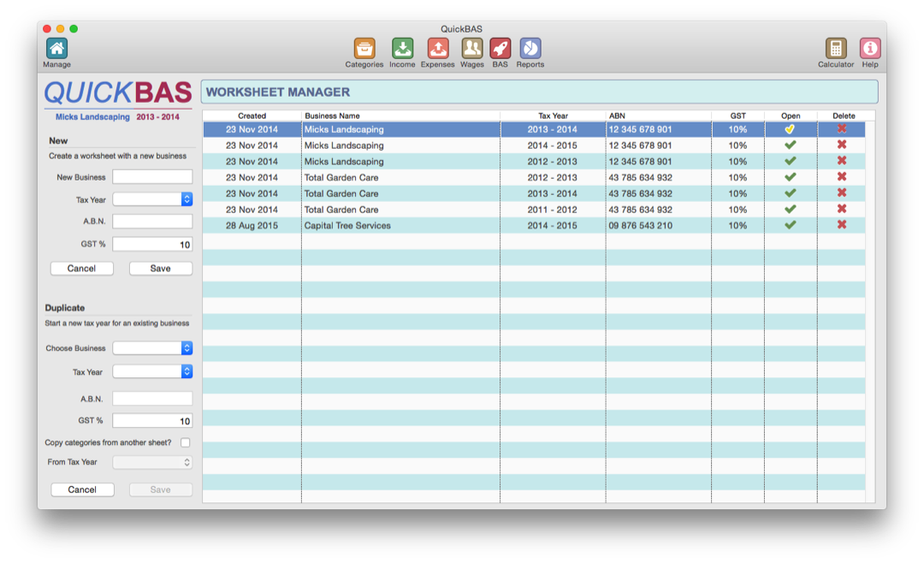924x563 pixels.
Task: Cancel the Duplicate worksheet form
Action: pyautogui.click(x=82, y=489)
